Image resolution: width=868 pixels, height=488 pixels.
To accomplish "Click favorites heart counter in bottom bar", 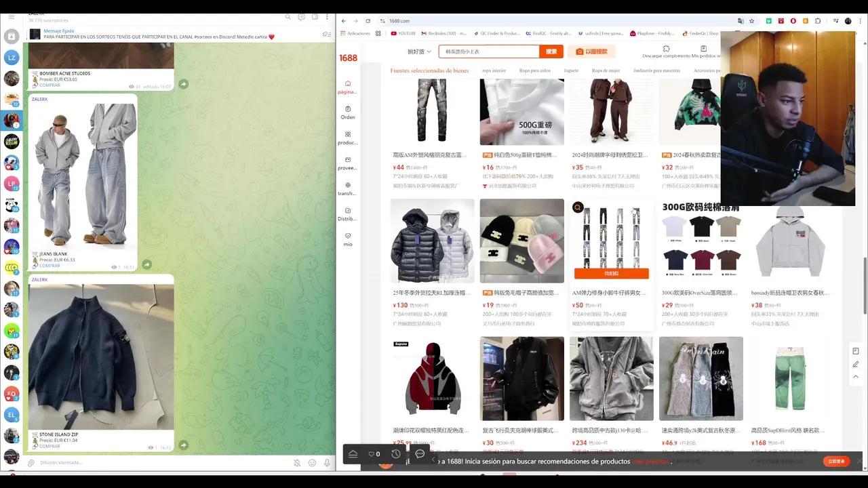I will (x=374, y=454).
